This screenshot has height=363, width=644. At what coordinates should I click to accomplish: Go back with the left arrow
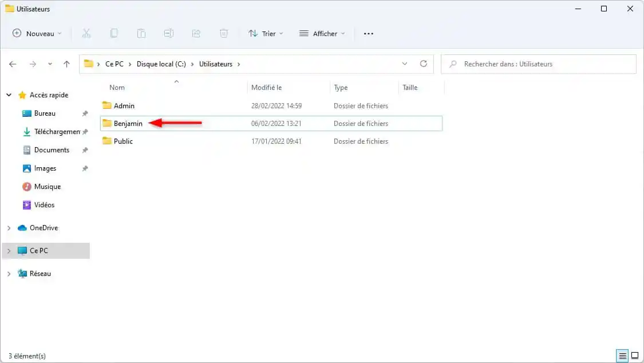click(13, 64)
